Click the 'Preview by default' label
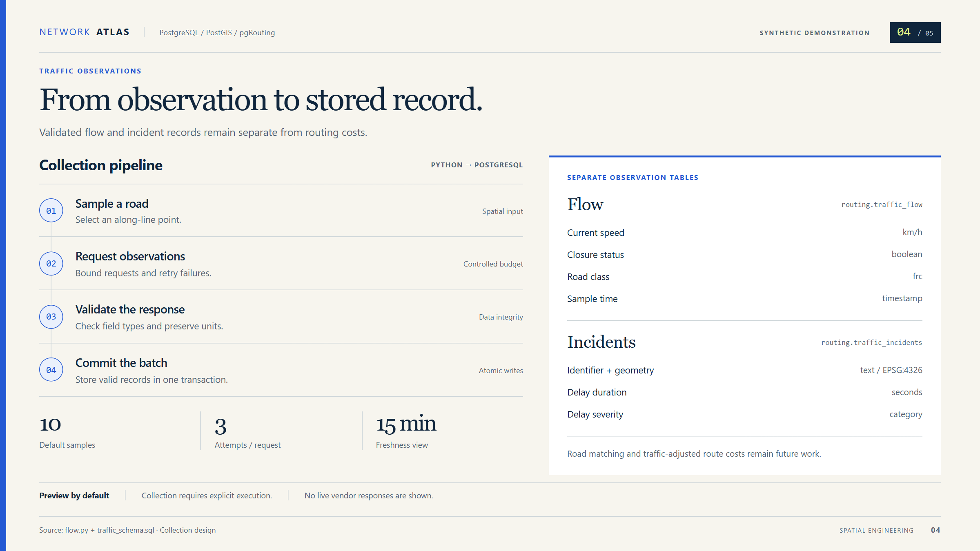Image resolution: width=980 pixels, height=551 pixels. [x=74, y=495]
